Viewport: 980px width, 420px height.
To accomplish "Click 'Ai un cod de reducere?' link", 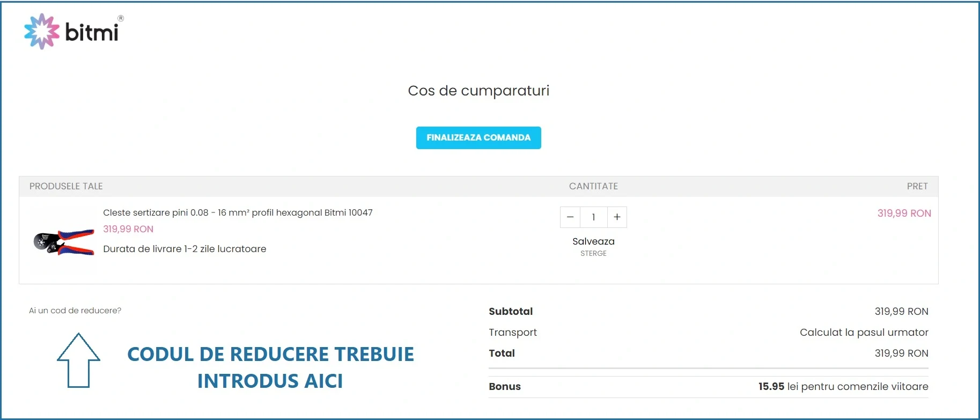I will (75, 311).
